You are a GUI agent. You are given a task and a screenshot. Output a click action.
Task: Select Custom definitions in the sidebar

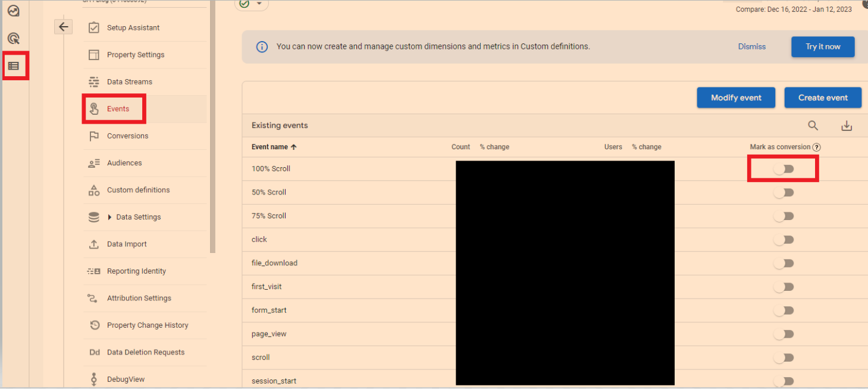click(x=138, y=190)
